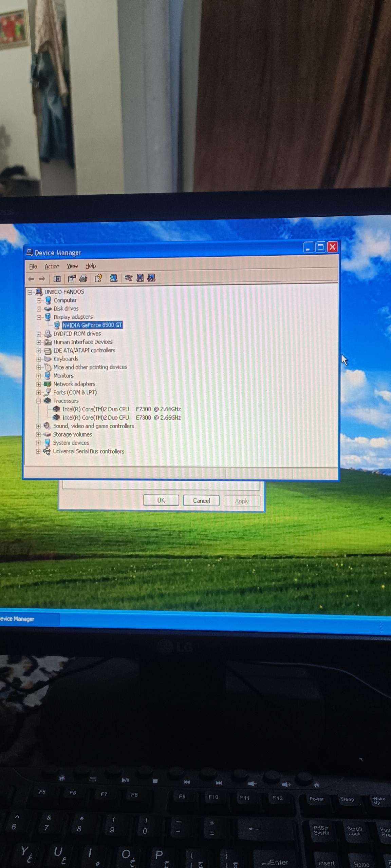Open the File menu
The height and width of the screenshot is (868, 391).
[33, 267]
